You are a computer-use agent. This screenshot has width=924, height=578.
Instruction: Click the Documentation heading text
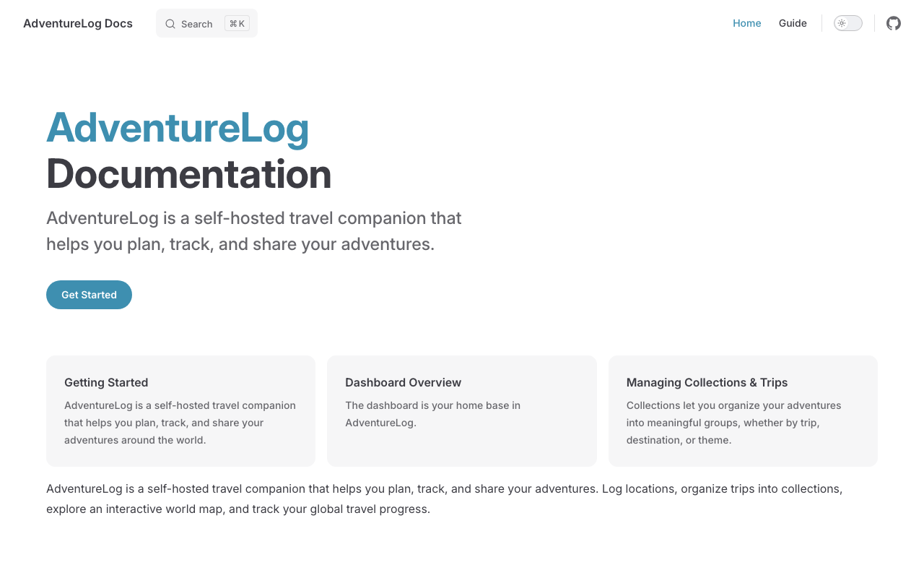(x=189, y=175)
